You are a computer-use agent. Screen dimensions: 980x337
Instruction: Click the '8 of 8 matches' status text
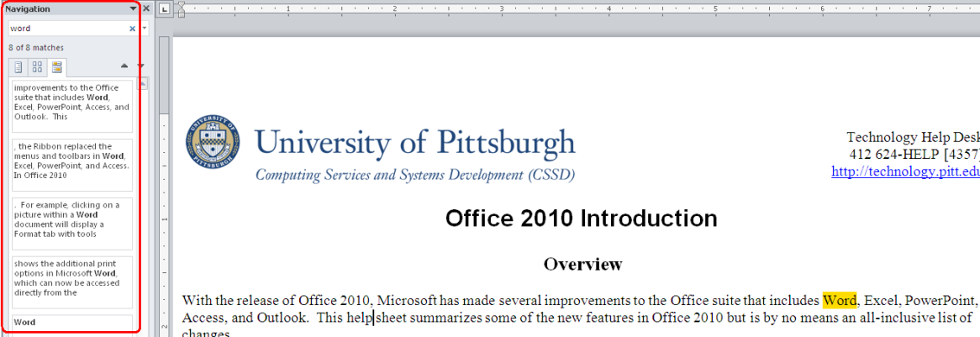click(36, 48)
